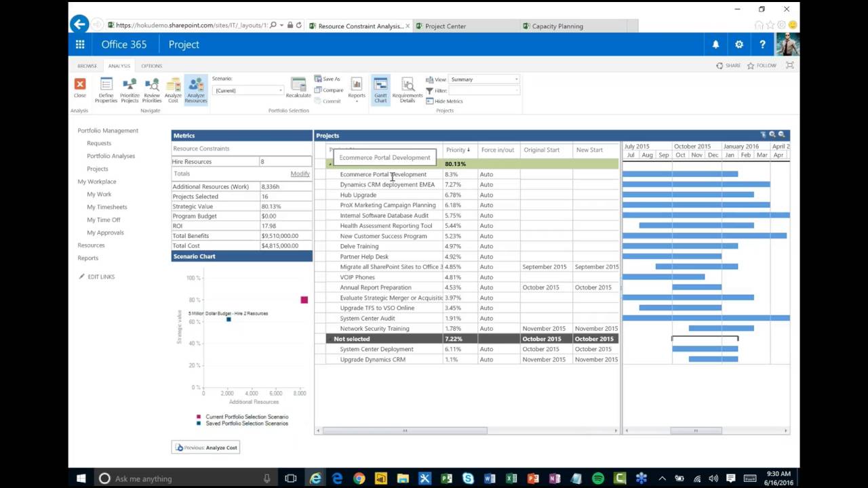Open the Office 365 app launcher

coord(80,45)
